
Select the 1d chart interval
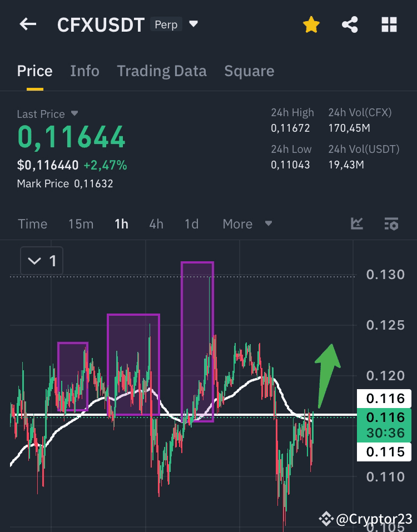coord(191,224)
